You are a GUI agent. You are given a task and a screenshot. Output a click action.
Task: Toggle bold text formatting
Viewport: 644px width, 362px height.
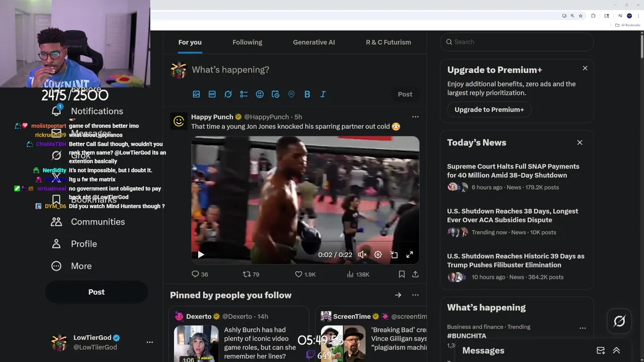[307, 94]
